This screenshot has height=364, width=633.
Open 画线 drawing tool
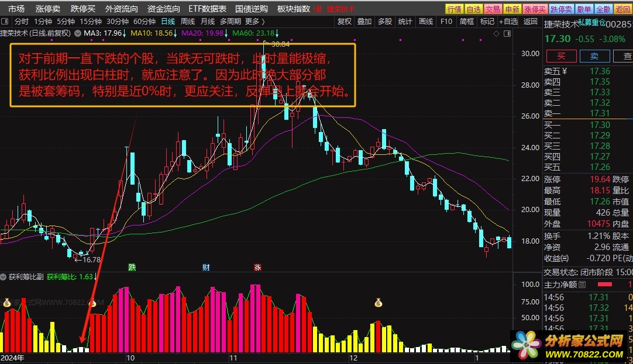(x=425, y=22)
